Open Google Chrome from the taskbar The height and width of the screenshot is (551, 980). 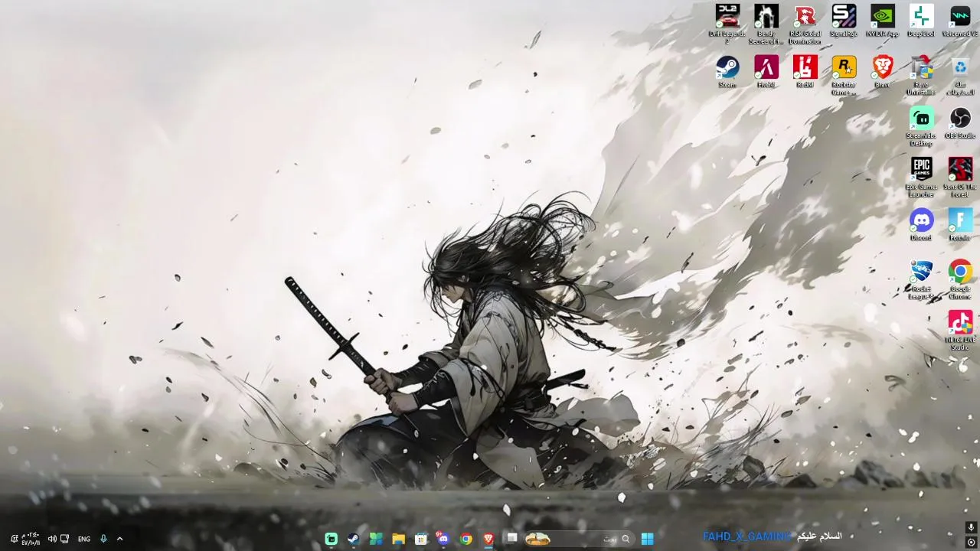465,539
